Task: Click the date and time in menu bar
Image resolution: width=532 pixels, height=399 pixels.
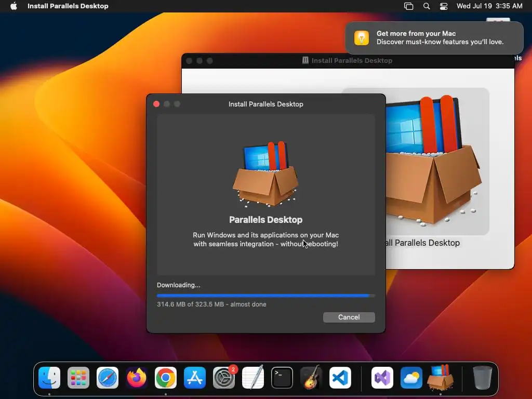Action: [489, 6]
